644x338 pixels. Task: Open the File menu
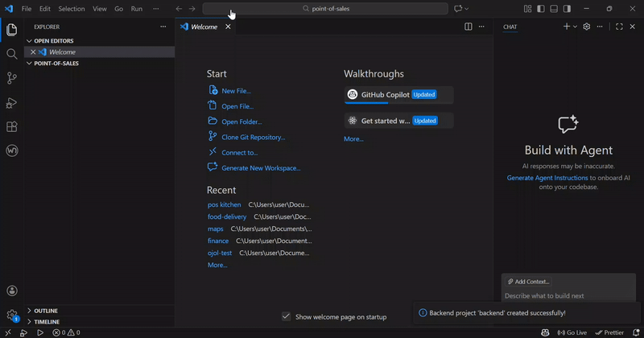pos(27,9)
